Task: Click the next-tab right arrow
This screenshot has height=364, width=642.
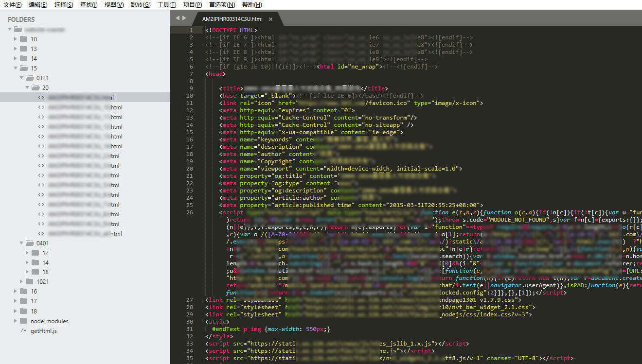Action: click(x=184, y=18)
